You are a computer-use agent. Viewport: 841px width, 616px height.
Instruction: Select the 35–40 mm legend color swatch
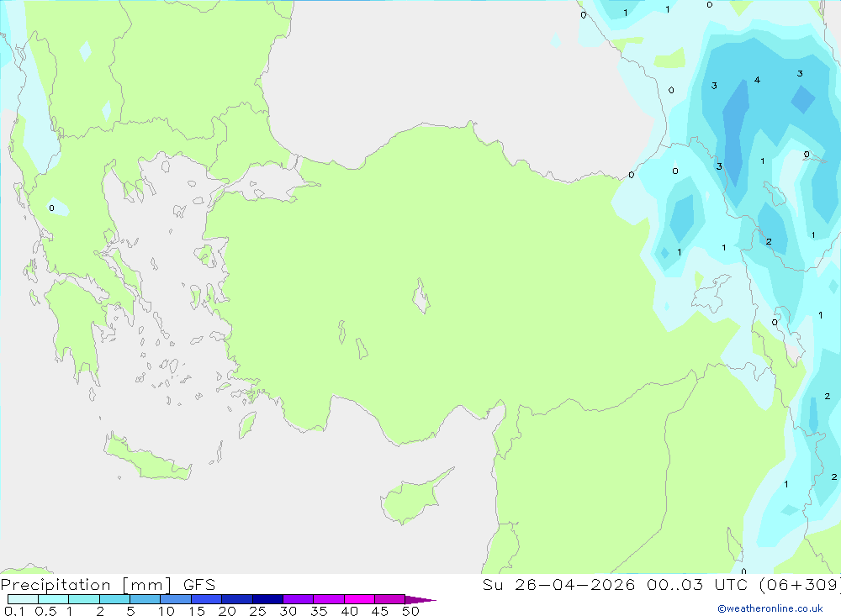click(x=329, y=599)
